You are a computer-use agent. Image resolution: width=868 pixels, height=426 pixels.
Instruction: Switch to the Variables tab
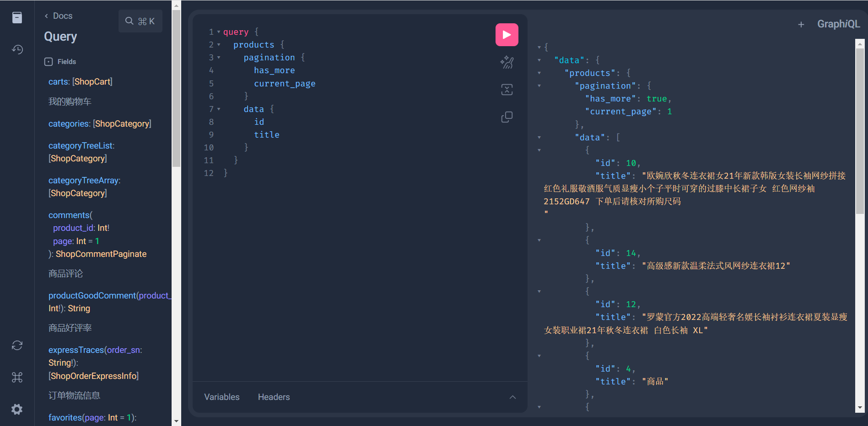222,397
